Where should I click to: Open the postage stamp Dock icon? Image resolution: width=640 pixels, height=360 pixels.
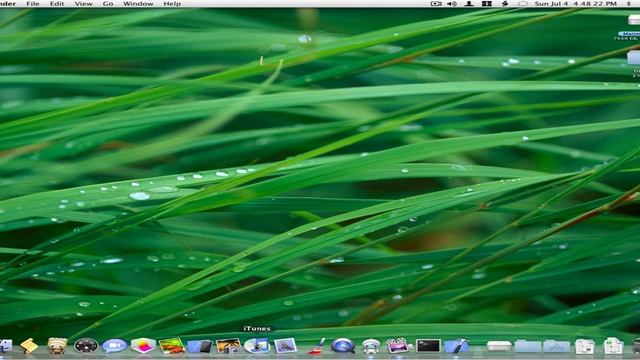285,346
